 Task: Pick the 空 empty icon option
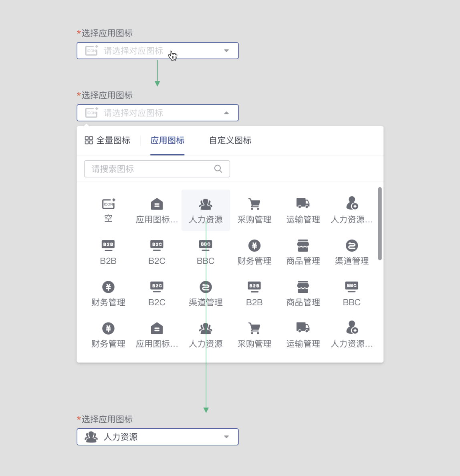(x=109, y=210)
